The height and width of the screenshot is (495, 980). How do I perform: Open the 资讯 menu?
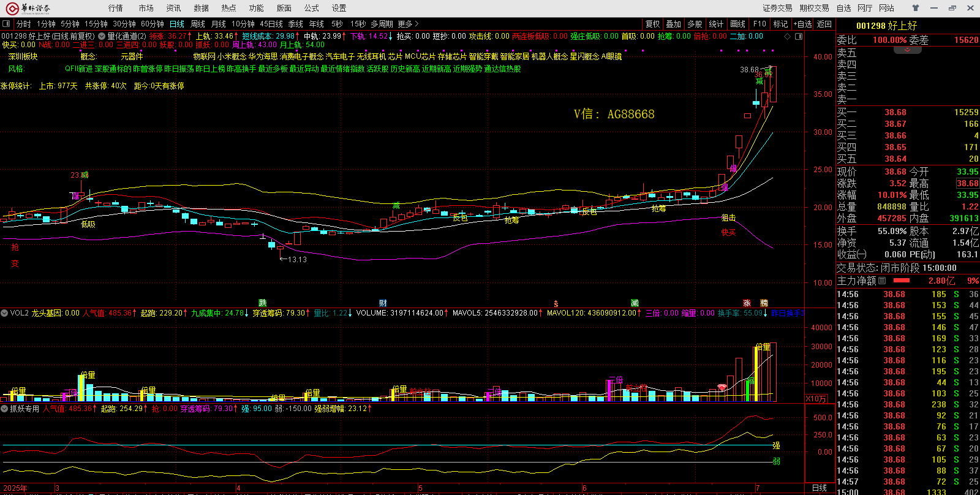click(173, 8)
